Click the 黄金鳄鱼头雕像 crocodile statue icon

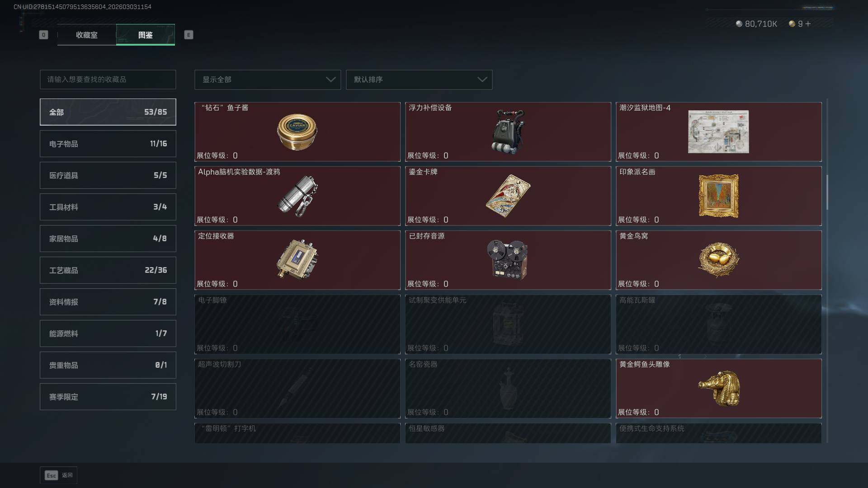[x=719, y=388]
